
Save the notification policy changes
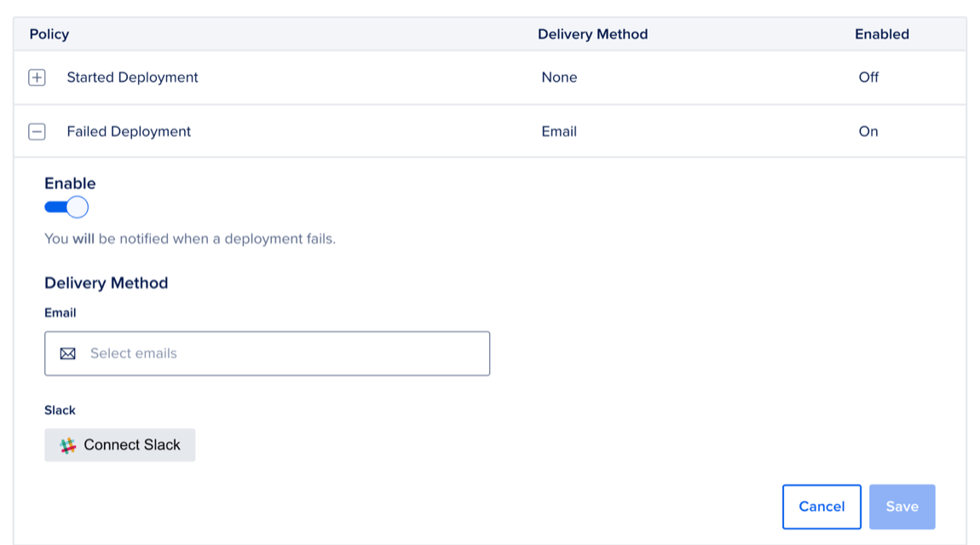902,507
